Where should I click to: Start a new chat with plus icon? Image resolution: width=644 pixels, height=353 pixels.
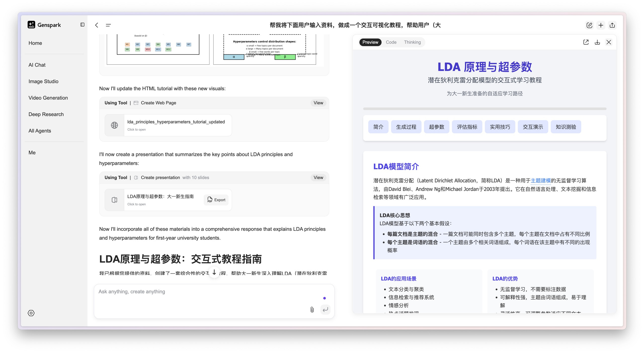[x=601, y=25]
